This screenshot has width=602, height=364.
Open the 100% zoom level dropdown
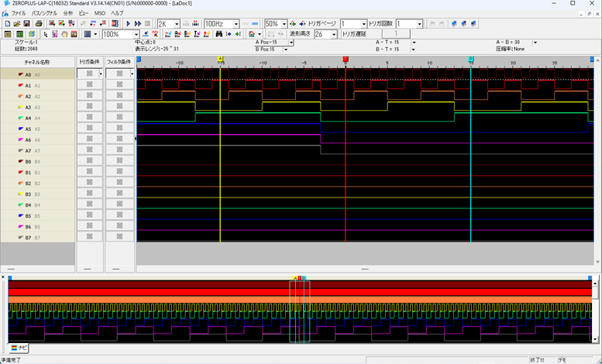tap(136, 35)
